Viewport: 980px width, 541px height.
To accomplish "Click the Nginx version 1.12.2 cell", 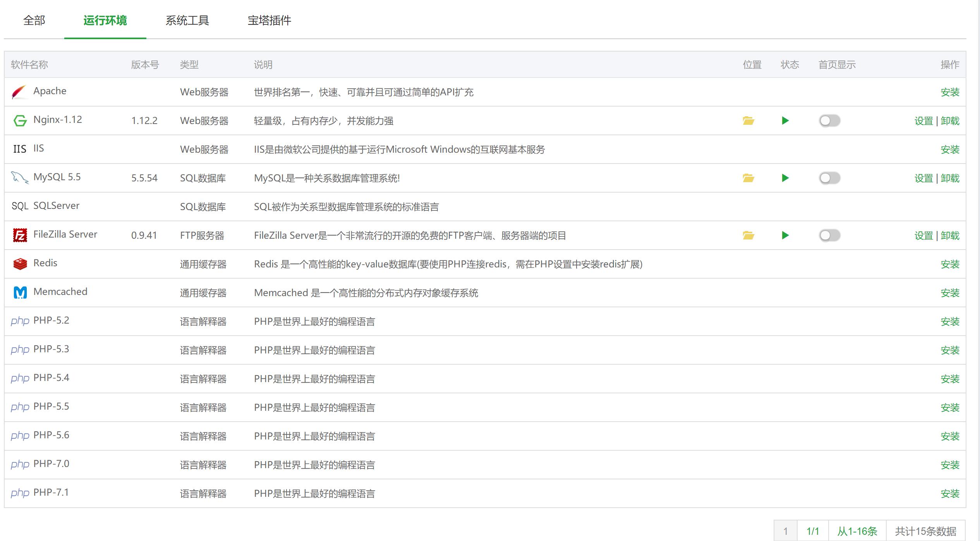I will 144,121.
